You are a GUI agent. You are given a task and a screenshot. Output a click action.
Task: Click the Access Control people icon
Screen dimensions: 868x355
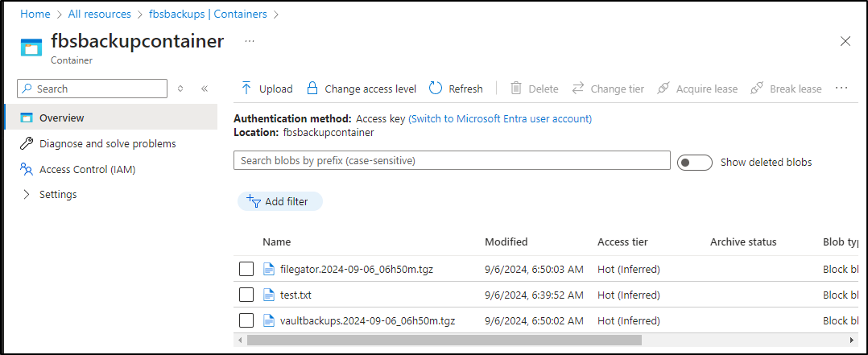pyautogui.click(x=27, y=169)
